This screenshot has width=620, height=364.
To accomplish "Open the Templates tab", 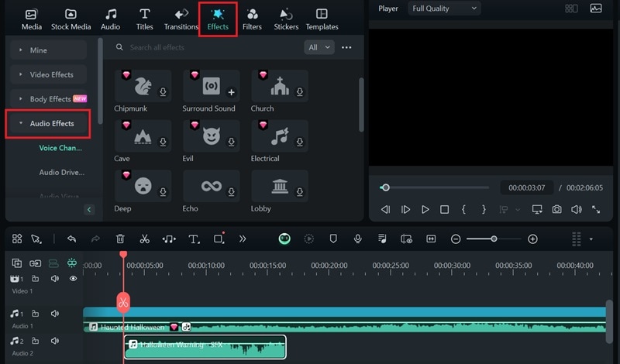I will pyautogui.click(x=322, y=19).
